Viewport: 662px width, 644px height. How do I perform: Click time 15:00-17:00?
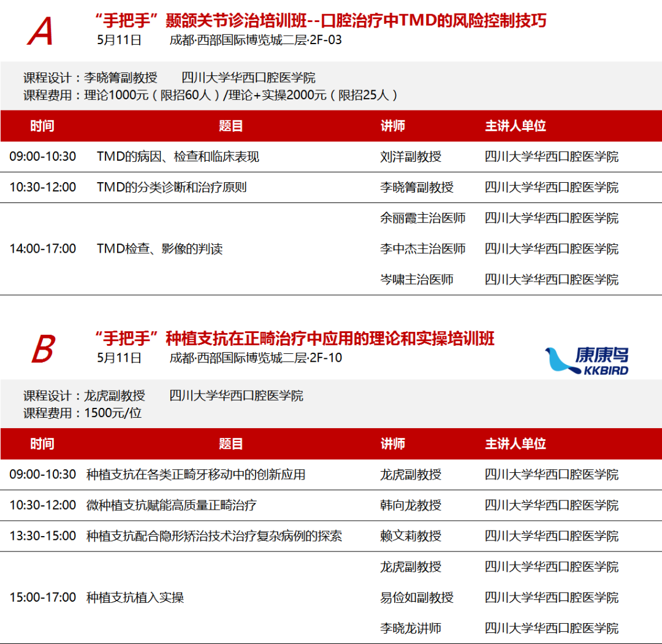pos(43,597)
